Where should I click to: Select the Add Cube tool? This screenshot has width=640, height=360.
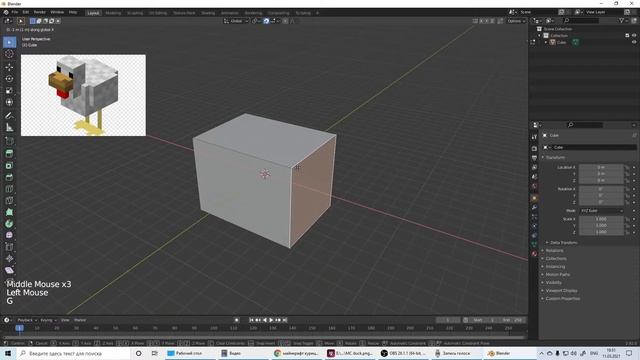9,141
